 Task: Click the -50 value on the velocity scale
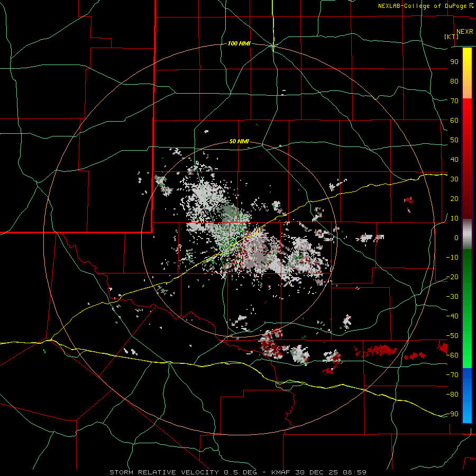pos(452,336)
